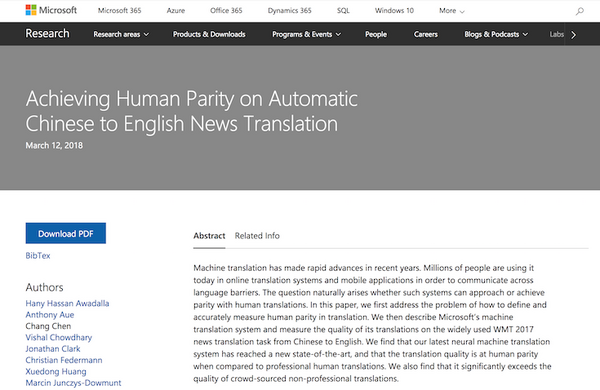The height and width of the screenshot is (390, 600).
Task: Click the paper title heading
Action: [191, 111]
